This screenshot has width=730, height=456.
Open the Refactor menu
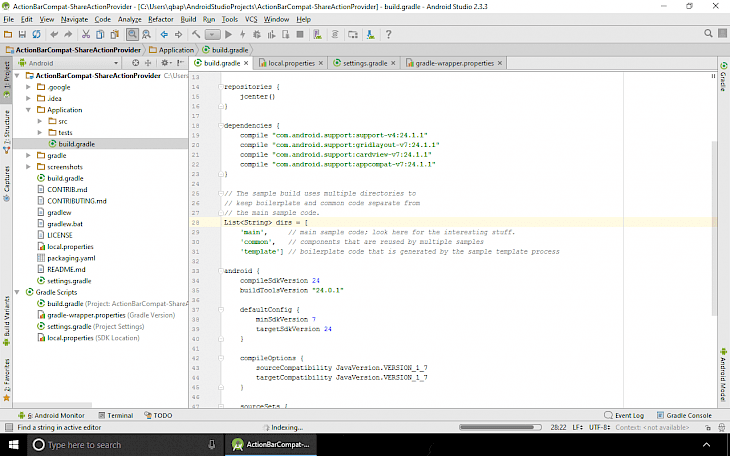[161, 19]
